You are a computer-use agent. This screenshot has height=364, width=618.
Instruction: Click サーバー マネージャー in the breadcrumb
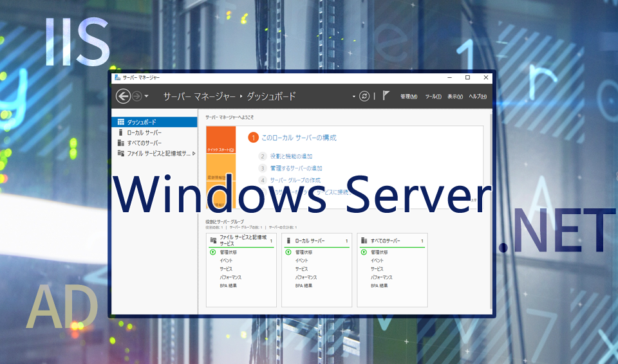(200, 96)
